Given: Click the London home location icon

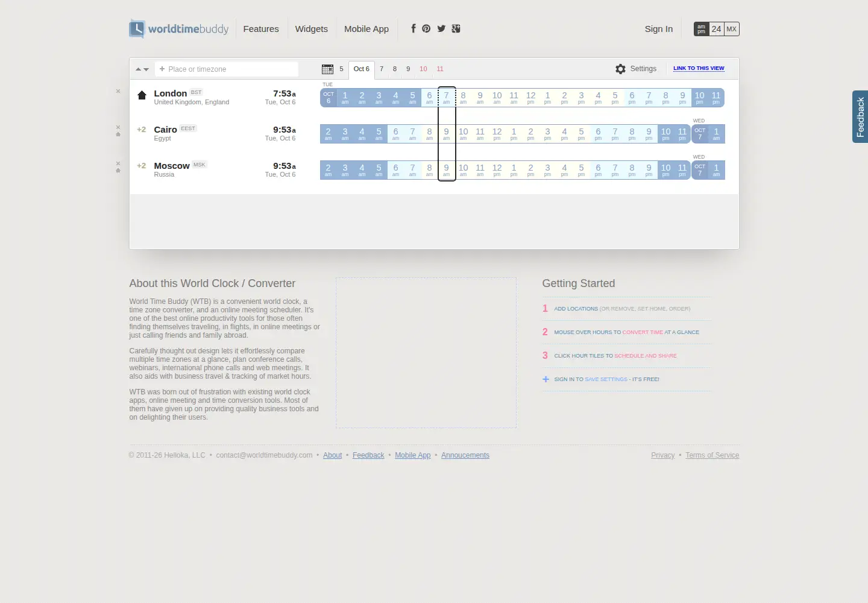Looking at the screenshot, I should coord(142,95).
